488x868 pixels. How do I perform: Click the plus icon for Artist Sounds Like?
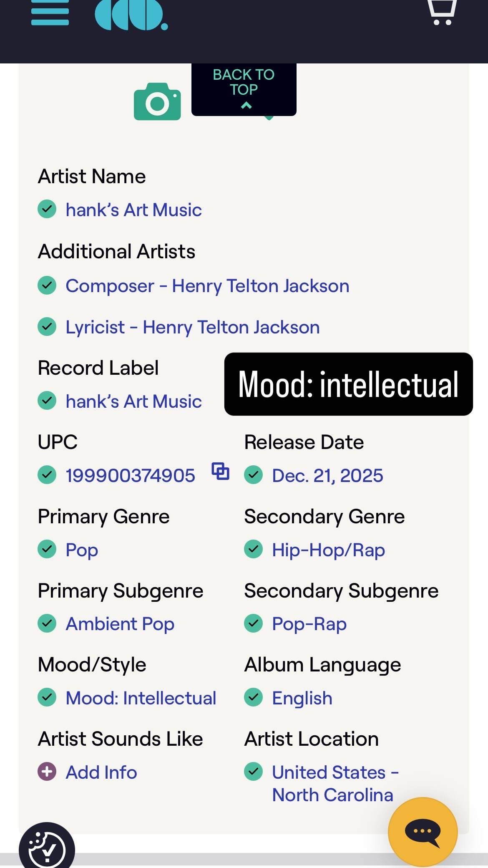pos(47,772)
